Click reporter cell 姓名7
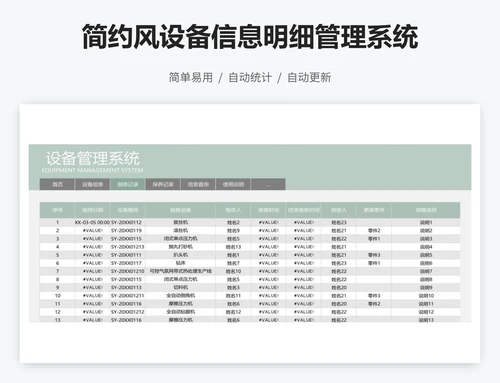The height and width of the screenshot is (383, 500). click(x=233, y=263)
